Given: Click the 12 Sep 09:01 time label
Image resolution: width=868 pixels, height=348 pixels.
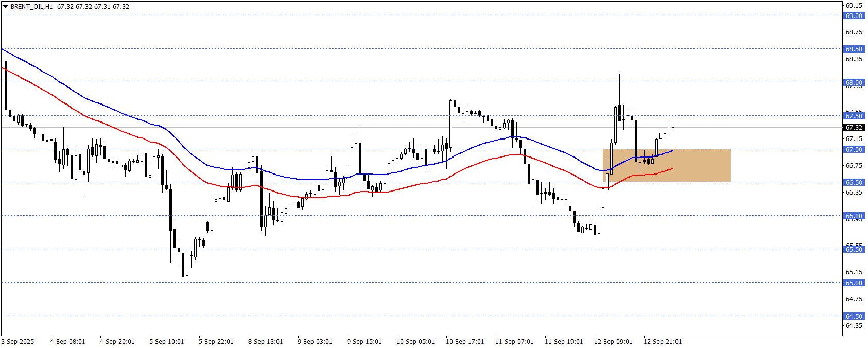Looking at the screenshot, I should pos(613,341).
